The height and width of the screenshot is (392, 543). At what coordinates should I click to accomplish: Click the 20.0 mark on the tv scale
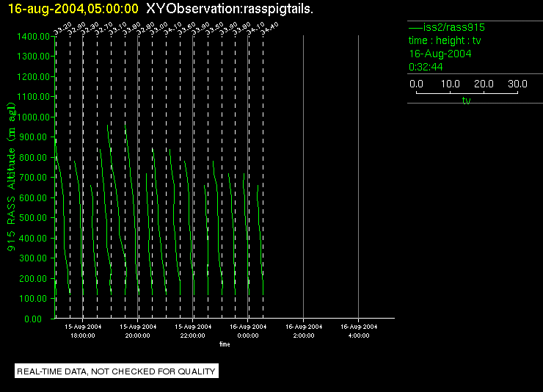pos(484,84)
